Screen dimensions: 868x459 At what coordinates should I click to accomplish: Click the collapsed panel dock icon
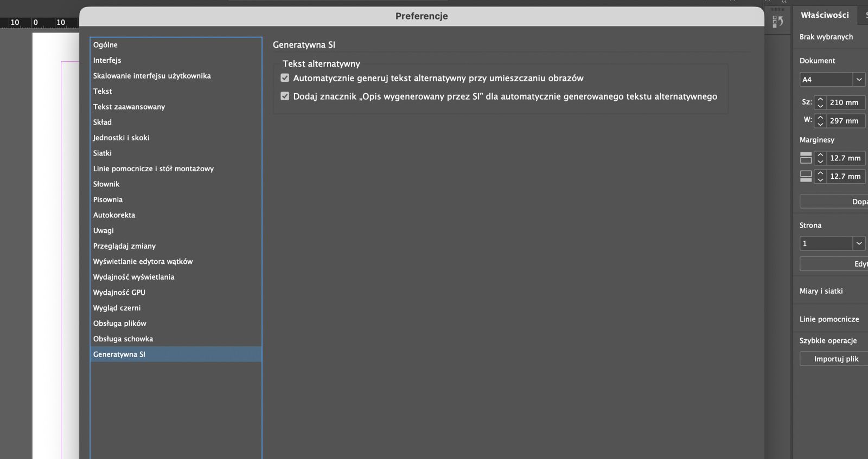(x=778, y=21)
